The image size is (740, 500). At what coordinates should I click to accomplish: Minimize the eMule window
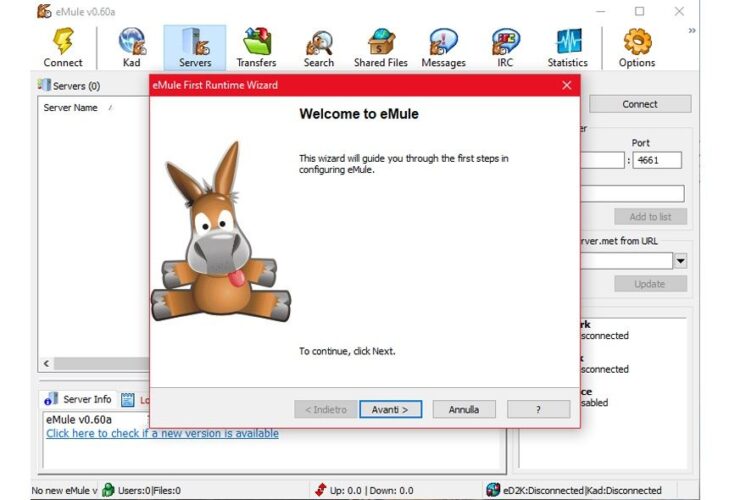[600, 11]
